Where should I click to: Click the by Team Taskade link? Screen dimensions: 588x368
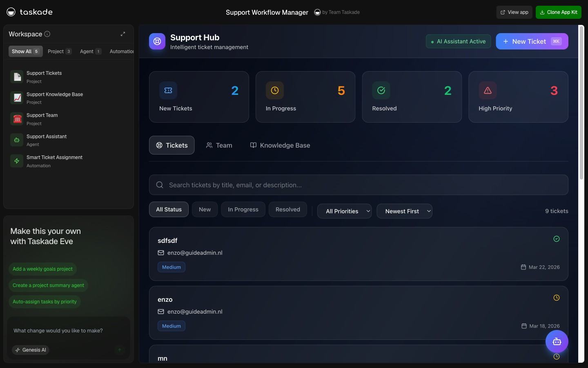(341, 12)
